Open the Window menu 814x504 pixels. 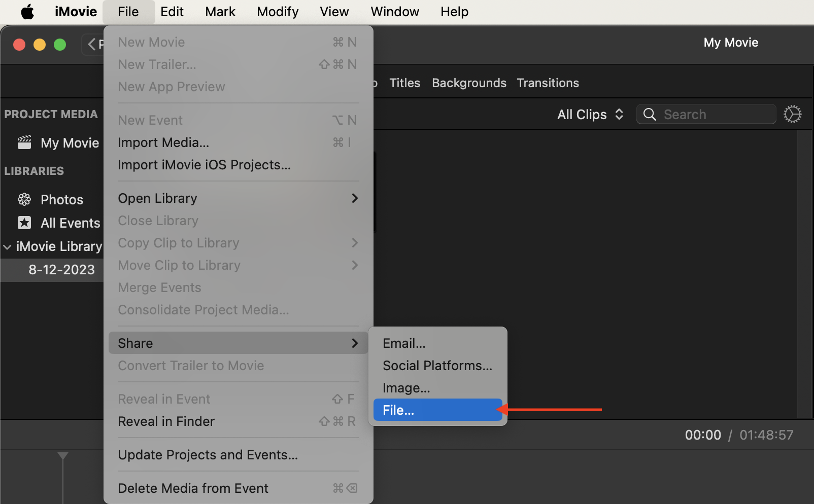[395, 11]
